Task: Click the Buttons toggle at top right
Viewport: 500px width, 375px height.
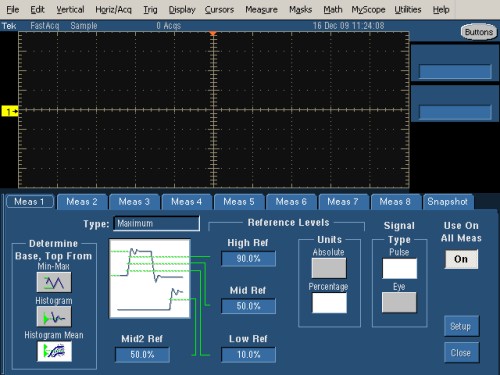Action: [x=479, y=32]
